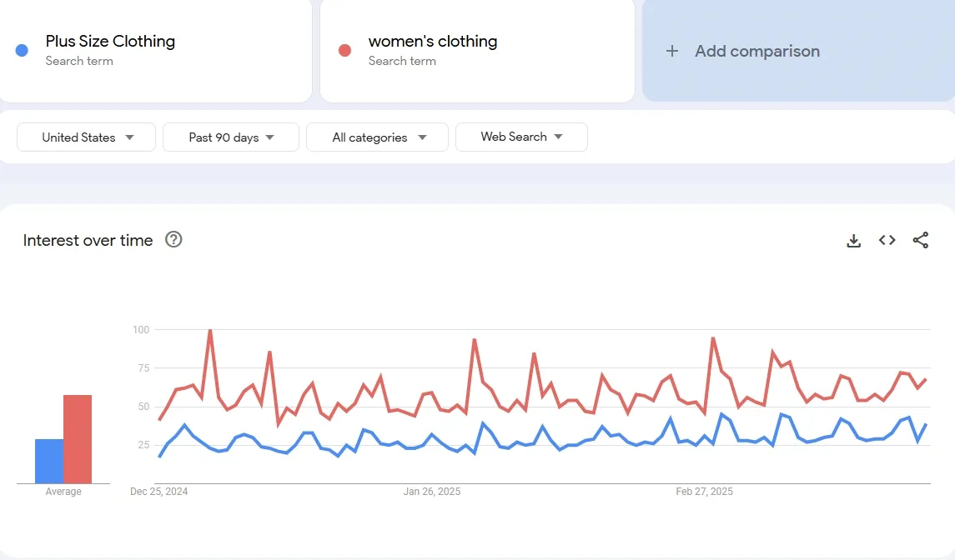Click the Interest over time heading
The width and height of the screenshot is (955, 560).
(87, 240)
